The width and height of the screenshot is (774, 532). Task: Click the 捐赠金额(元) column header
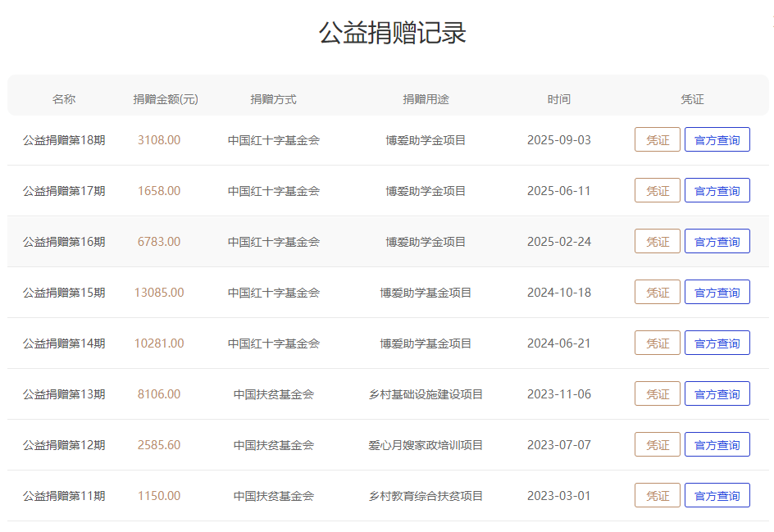pos(166,99)
